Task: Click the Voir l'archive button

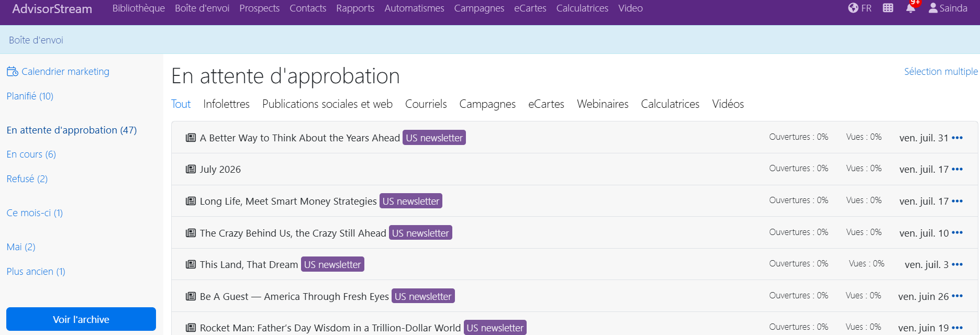Action: pyautogui.click(x=81, y=319)
